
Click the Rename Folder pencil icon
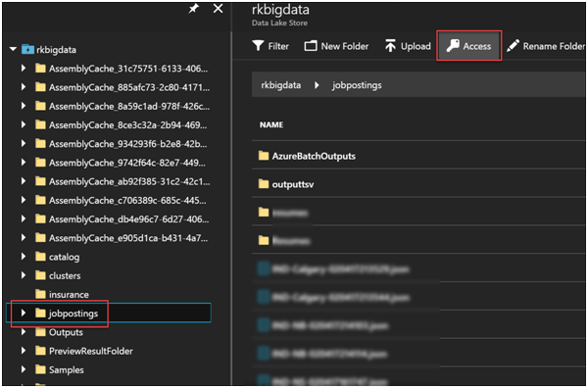click(x=513, y=46)
